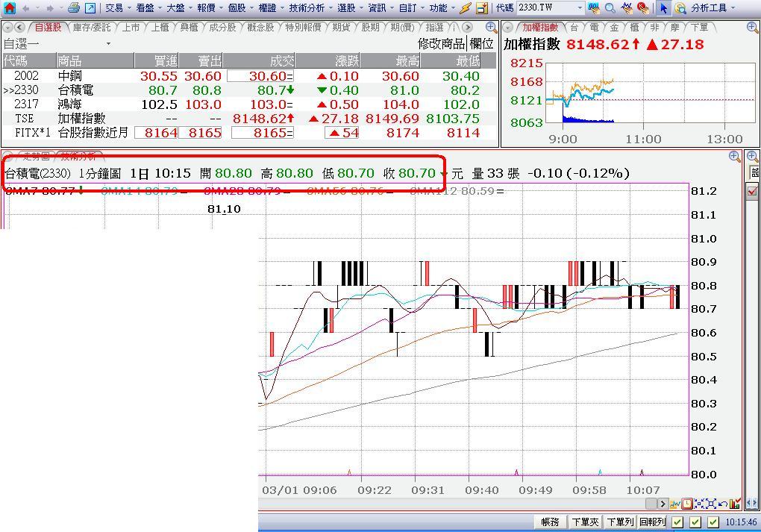Click the 漲跌 column header
Viewport: 761px width, 532px height.
[x=328, y=60]
